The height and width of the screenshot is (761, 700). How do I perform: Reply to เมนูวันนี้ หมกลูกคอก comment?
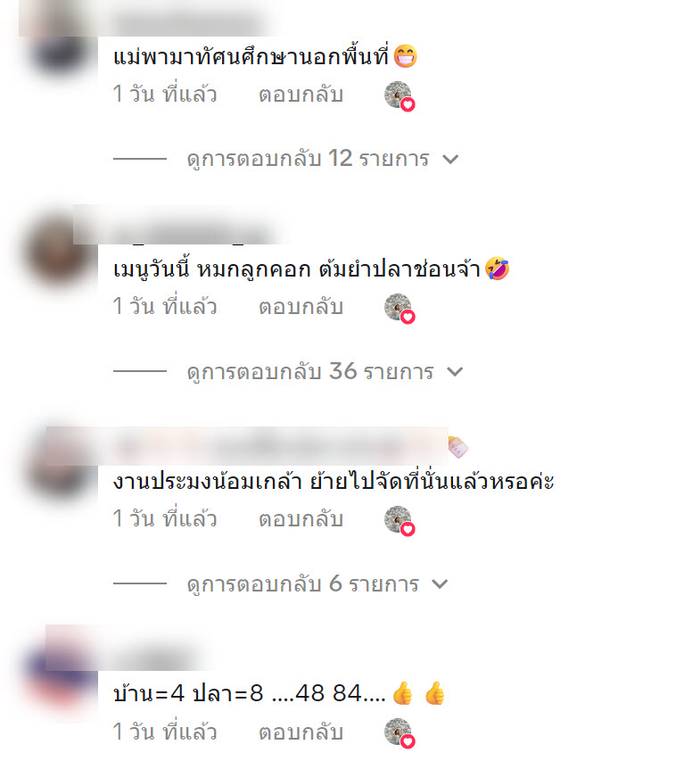301,307
